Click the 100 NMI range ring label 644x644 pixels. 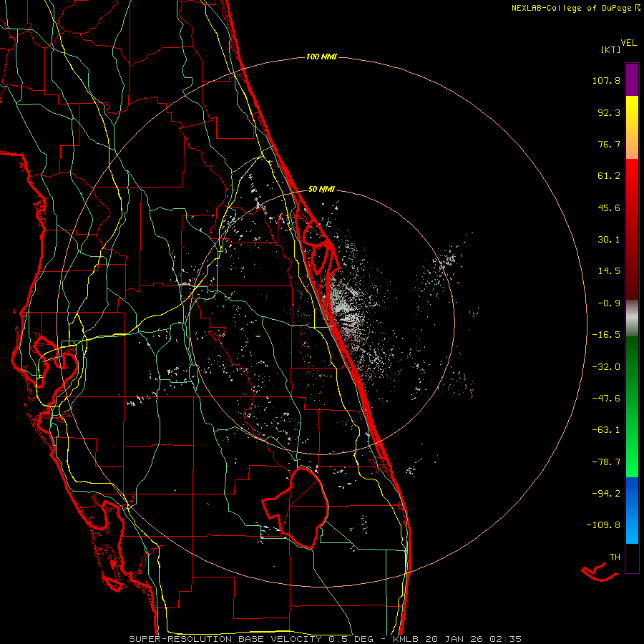[321, 57]
